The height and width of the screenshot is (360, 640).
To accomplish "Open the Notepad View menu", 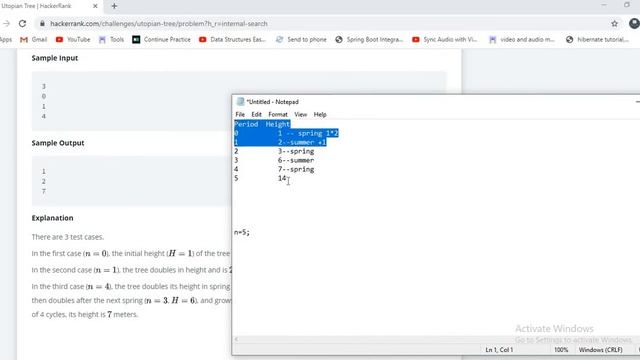I will tap(300, 115).
